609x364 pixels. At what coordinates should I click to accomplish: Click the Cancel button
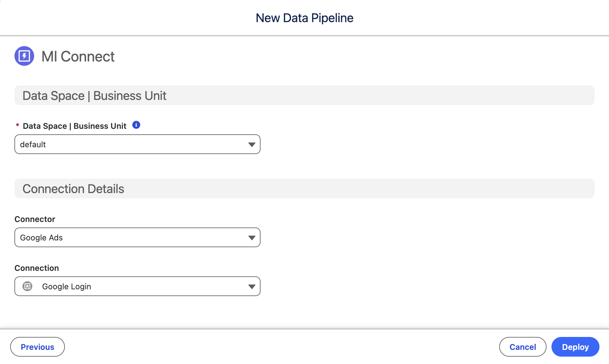tap(522, 347)
